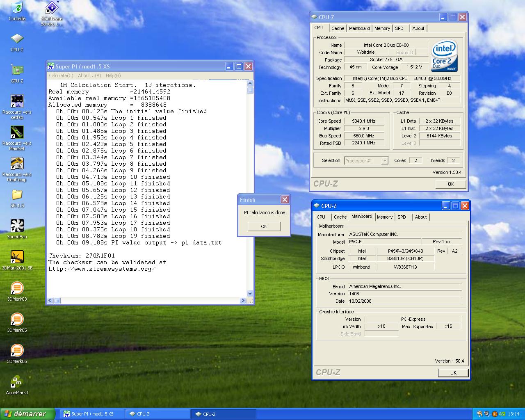
Task: Switch to About tab in lower CPU-Z
Action: 421,217
